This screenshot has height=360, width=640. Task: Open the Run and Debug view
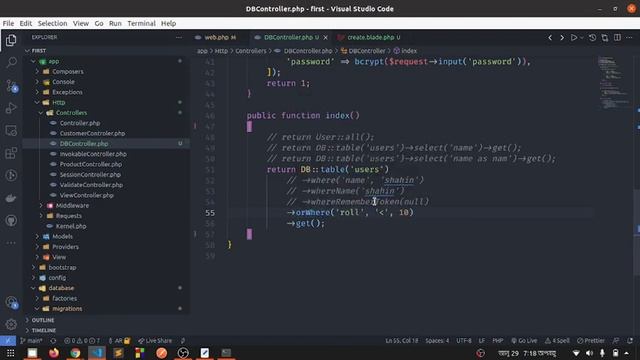tap(11, 108)
